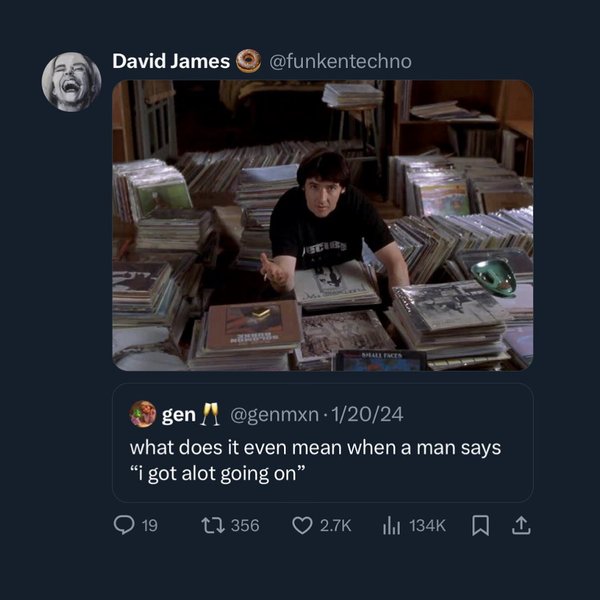
Task: Click the 134K views count
Action: click(427, 525)
